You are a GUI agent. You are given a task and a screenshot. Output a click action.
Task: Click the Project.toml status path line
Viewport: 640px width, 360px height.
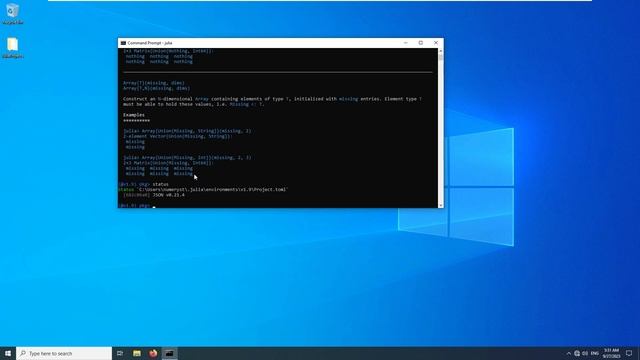(x=203, y=189)
